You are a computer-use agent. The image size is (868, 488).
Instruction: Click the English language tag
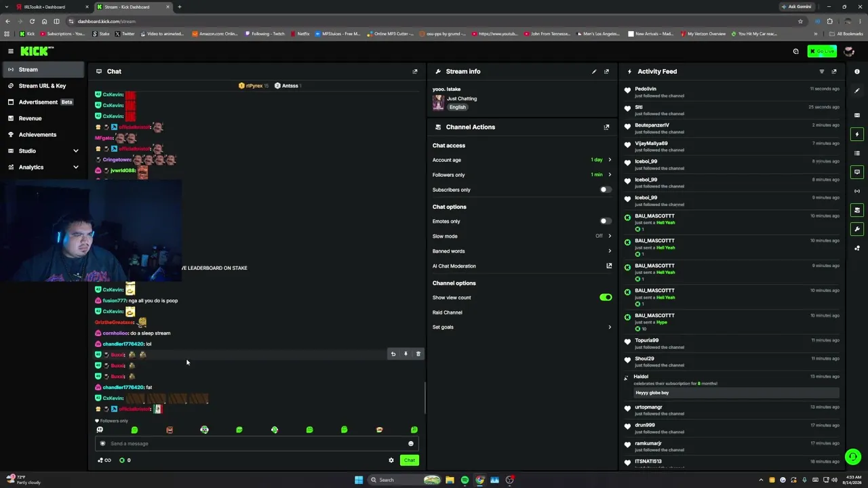458,107
